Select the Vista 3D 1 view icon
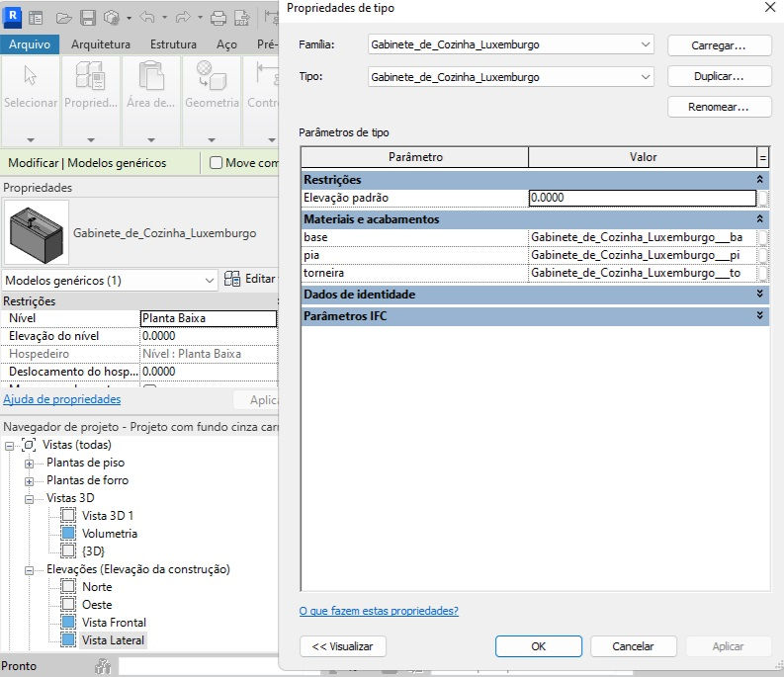This screenshot has width=784, height=677. 68,515
